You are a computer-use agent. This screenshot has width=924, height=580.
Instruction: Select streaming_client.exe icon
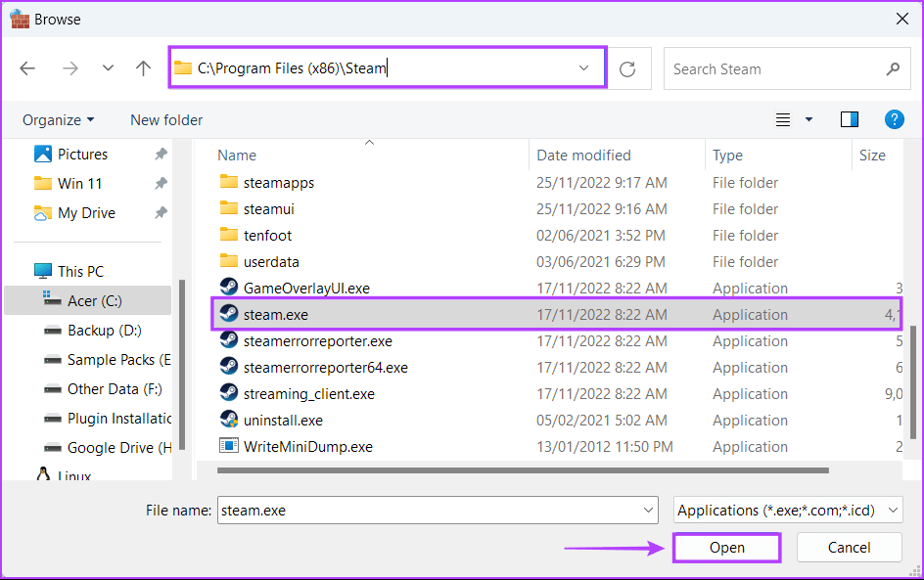(x=229, y=393)
